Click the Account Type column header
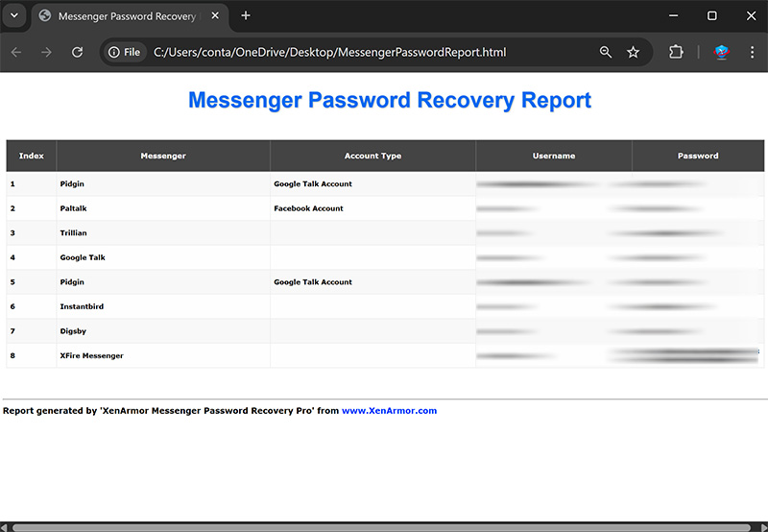This screenshot has width=768, height=532. coord(372,156)
